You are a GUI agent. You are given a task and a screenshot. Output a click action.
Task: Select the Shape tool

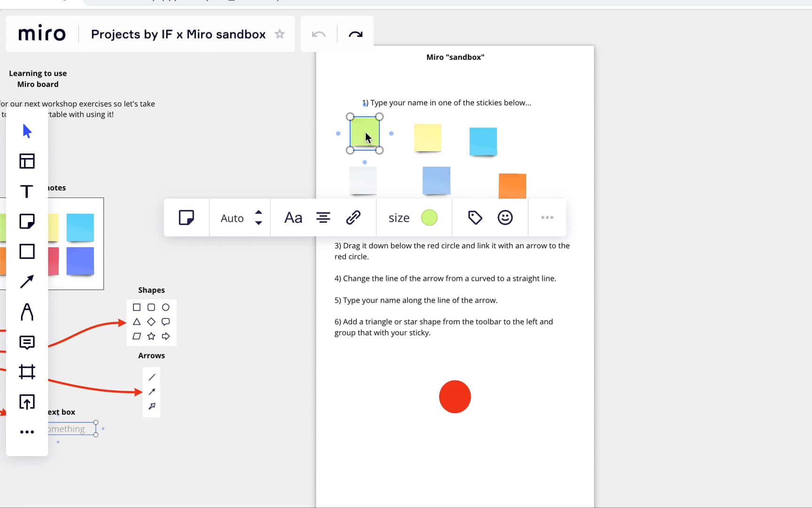[x=27, y=251]
